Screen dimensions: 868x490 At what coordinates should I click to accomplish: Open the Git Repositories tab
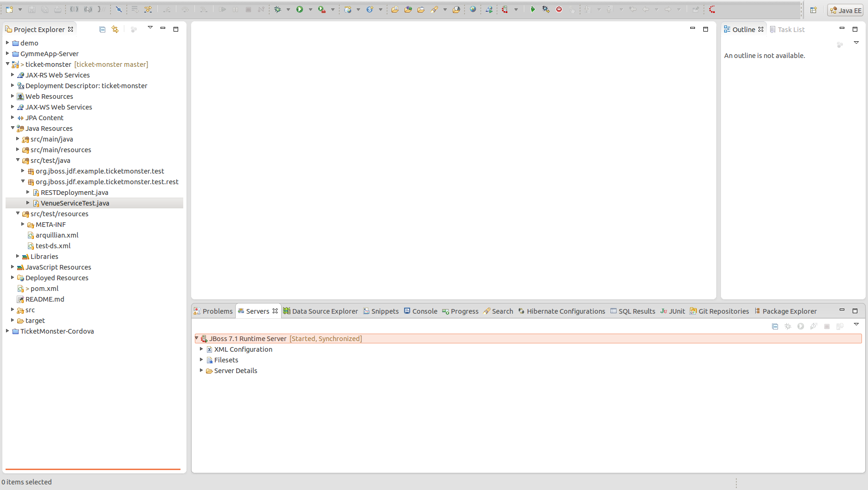point(720,311)
